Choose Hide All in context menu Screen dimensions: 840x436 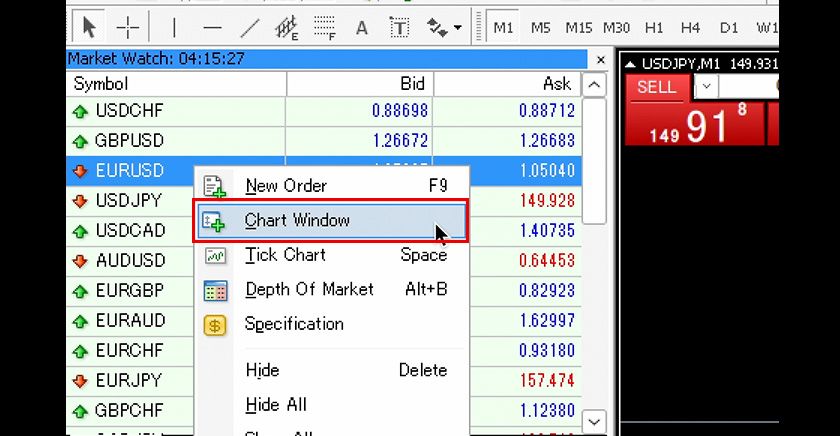(x=331, y=405)
